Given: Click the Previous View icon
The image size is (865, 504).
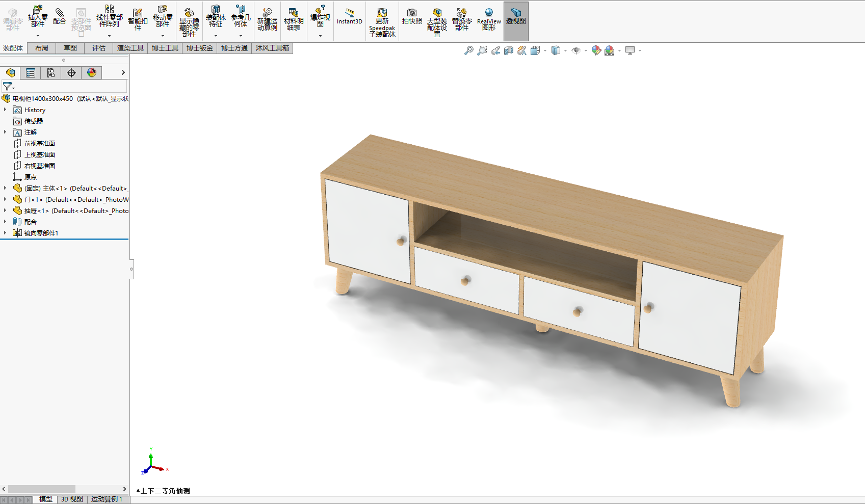Looking at the screenshot, I should pos(495,50).
